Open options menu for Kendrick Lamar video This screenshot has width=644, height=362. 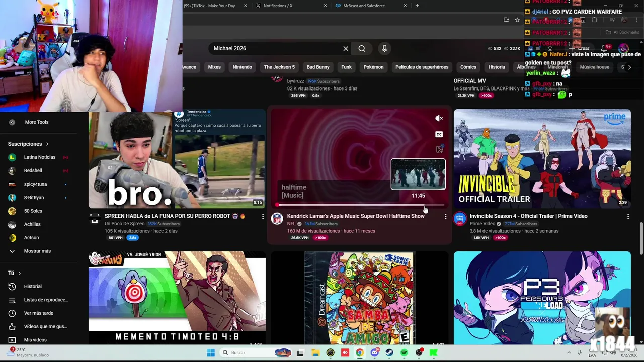[x=445, y=216]
